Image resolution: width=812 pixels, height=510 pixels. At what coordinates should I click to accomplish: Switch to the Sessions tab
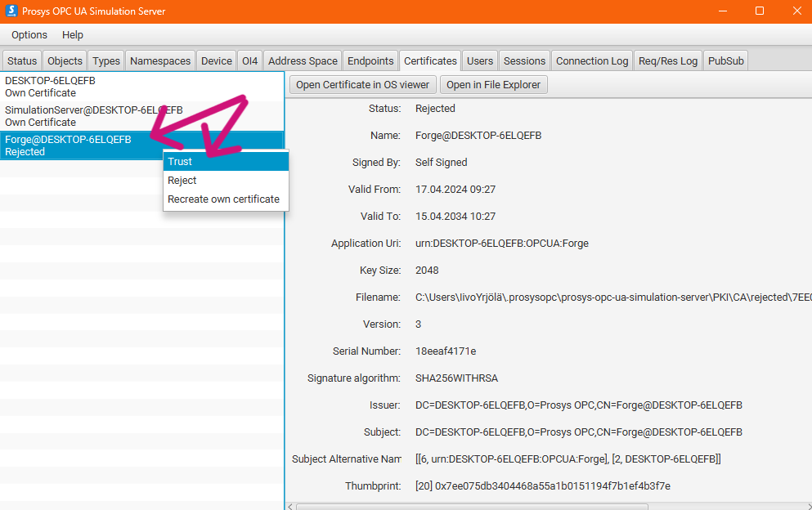[x=525, y=61]
